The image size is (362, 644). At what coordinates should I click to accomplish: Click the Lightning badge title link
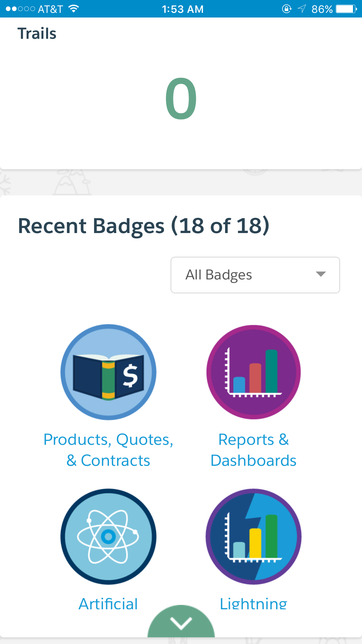[x=253, y=603]
